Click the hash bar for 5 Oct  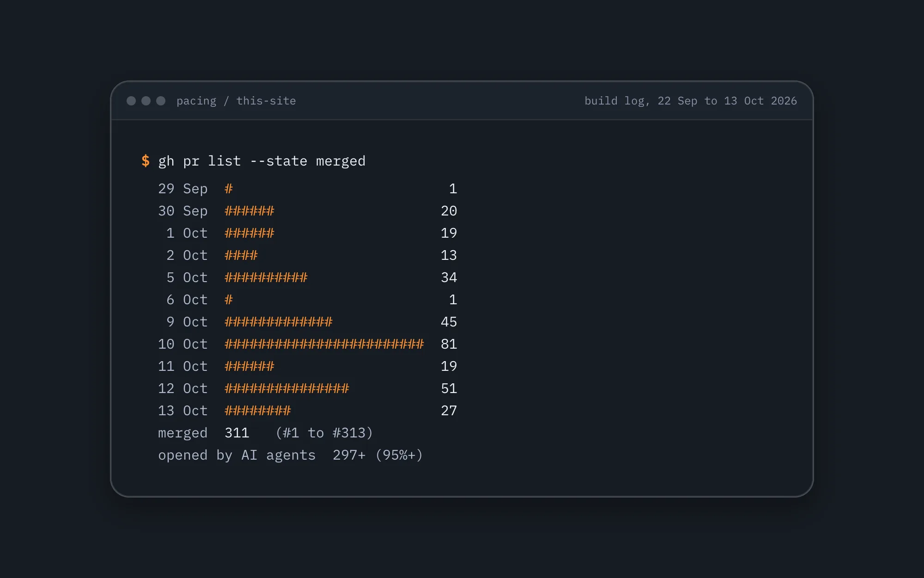pos(266,277)
